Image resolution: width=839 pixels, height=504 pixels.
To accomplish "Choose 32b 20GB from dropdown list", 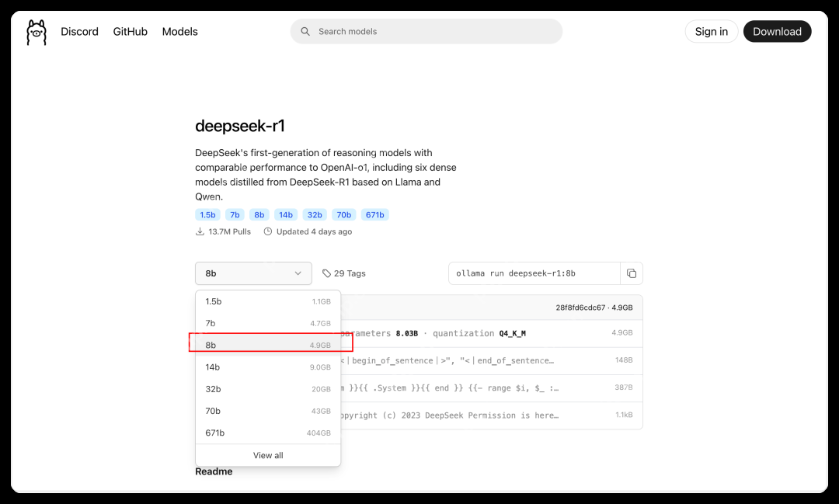I will click(268, 389).
